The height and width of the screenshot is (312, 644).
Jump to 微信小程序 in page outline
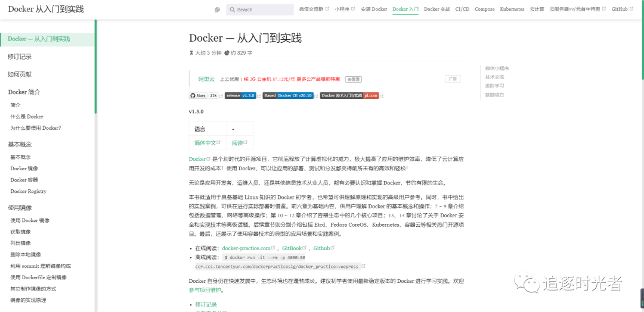tap(497, 68)
